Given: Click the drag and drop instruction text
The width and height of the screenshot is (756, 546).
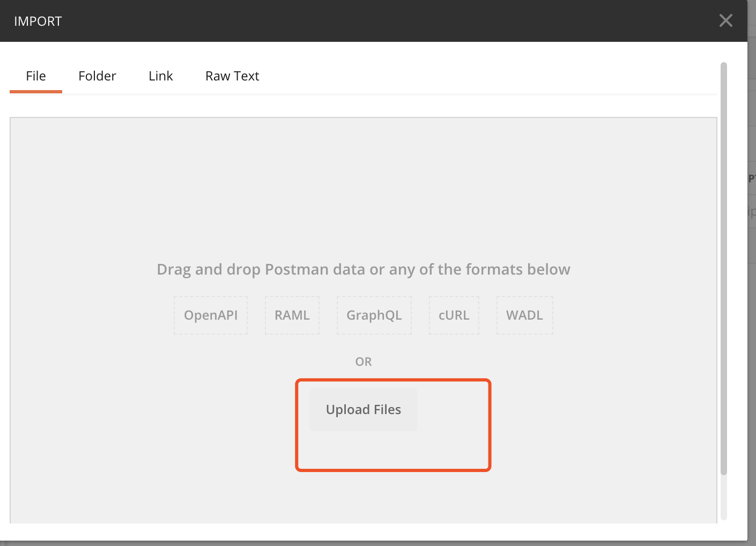Looking at the screenshot, I should (x=364, y=269).
